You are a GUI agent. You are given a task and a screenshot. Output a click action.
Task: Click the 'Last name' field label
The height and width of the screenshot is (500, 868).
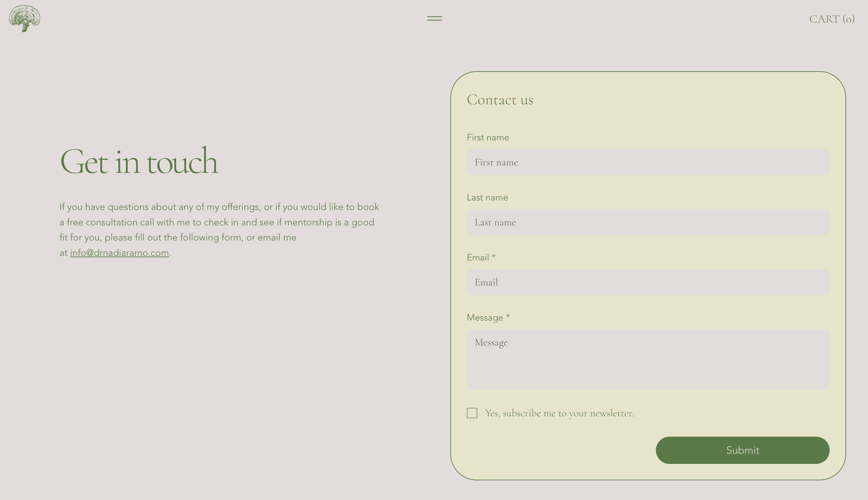click(487, 198)
